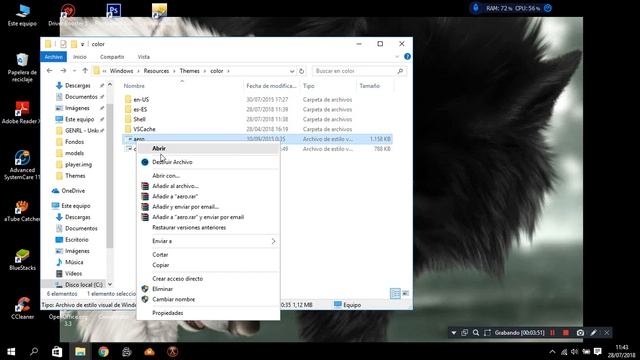Click the Explorer forward arrow
Image resolution: width=640 pixels, height=360 pixels.
[x=63, y=71]
